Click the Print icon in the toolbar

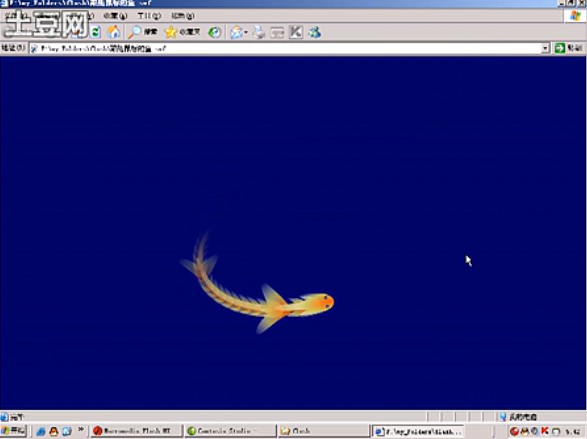258,33
